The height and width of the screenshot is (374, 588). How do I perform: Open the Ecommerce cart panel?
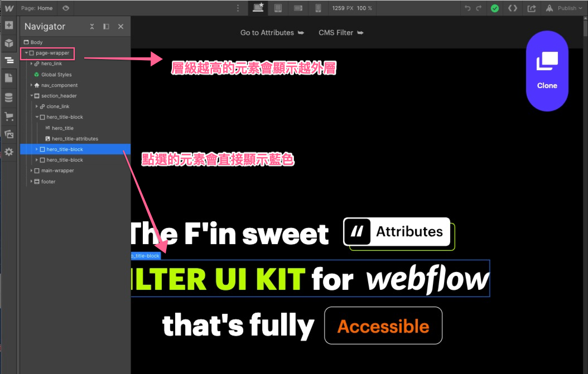click(9, 116)
